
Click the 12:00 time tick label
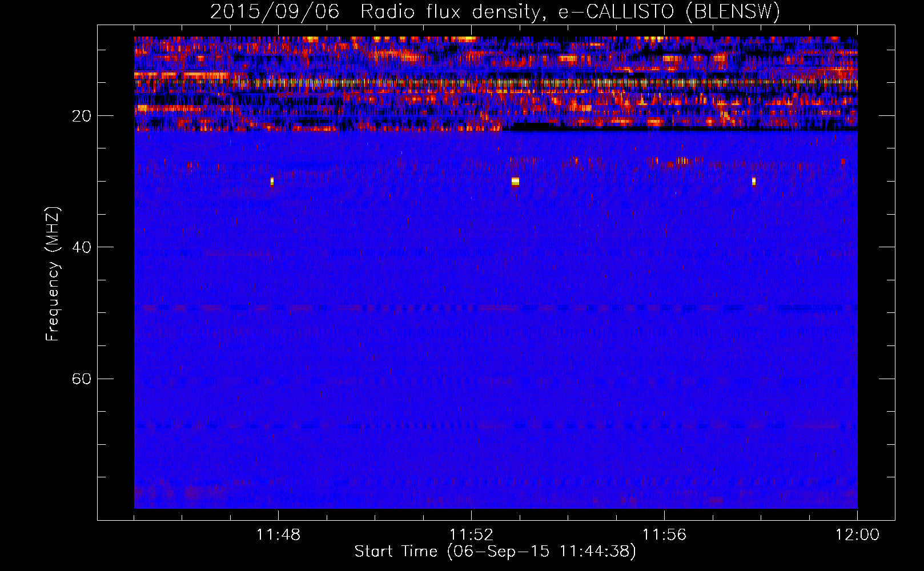coord(857,535)
